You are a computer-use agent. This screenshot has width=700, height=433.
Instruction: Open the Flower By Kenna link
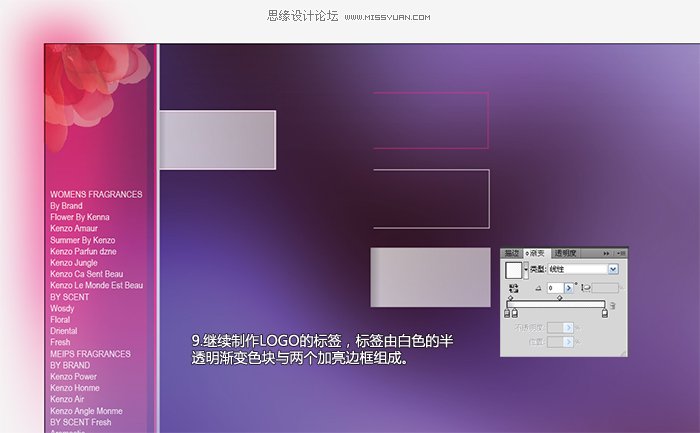pyautogui.click(x=79, y=217)
